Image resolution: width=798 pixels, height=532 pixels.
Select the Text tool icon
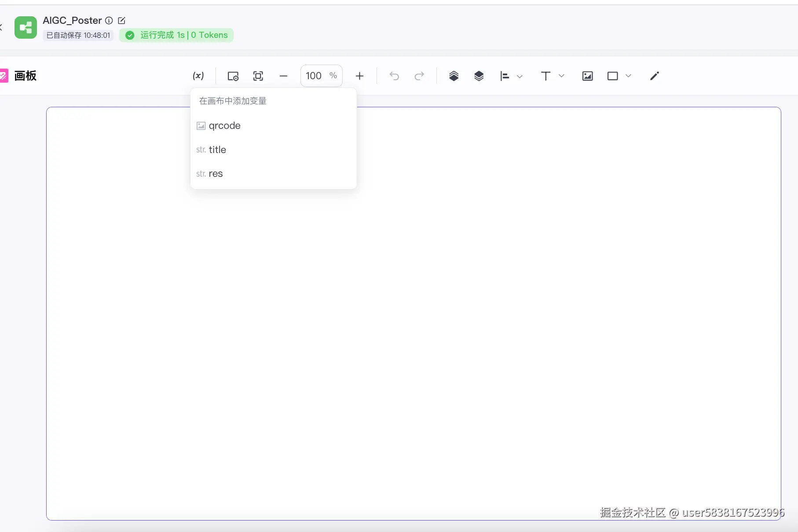tap(545, 76)
